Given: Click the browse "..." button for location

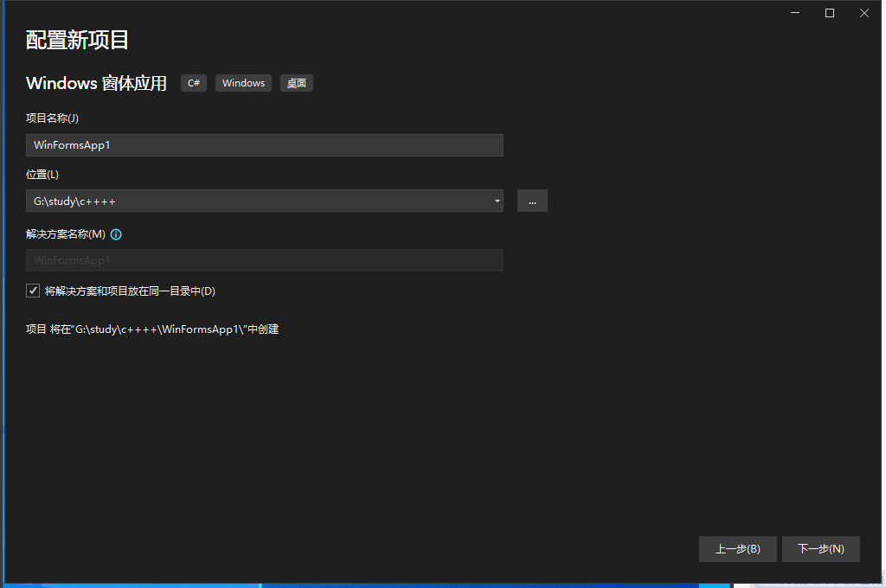Looking at the screenshot, I should 532,201.
